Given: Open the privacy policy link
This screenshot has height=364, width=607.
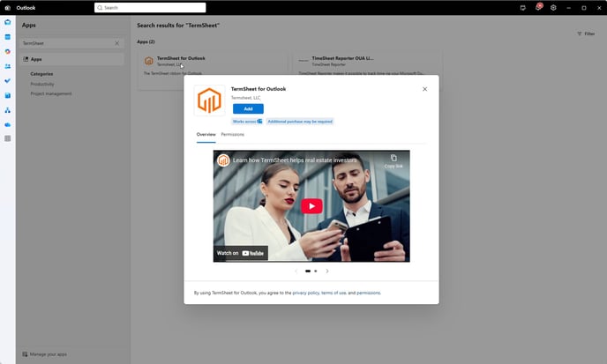Looking at the screenshot, I should 306,293.
